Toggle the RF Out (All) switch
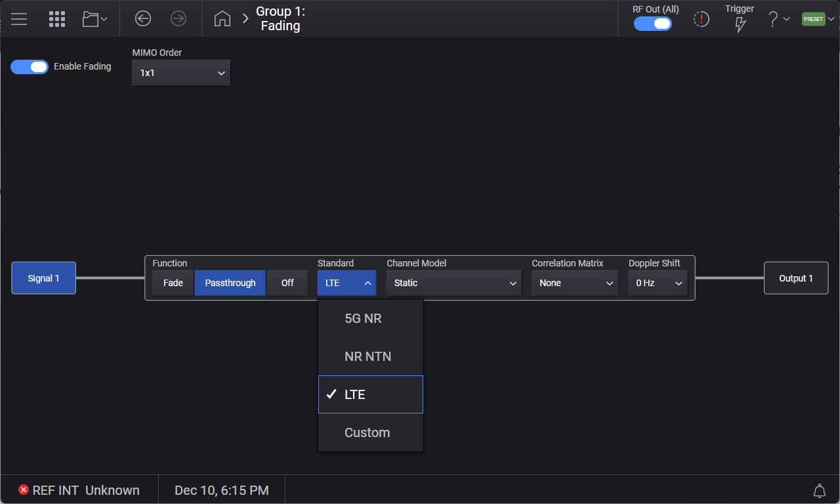Screen dimensions: 840x504 [652, 24]
